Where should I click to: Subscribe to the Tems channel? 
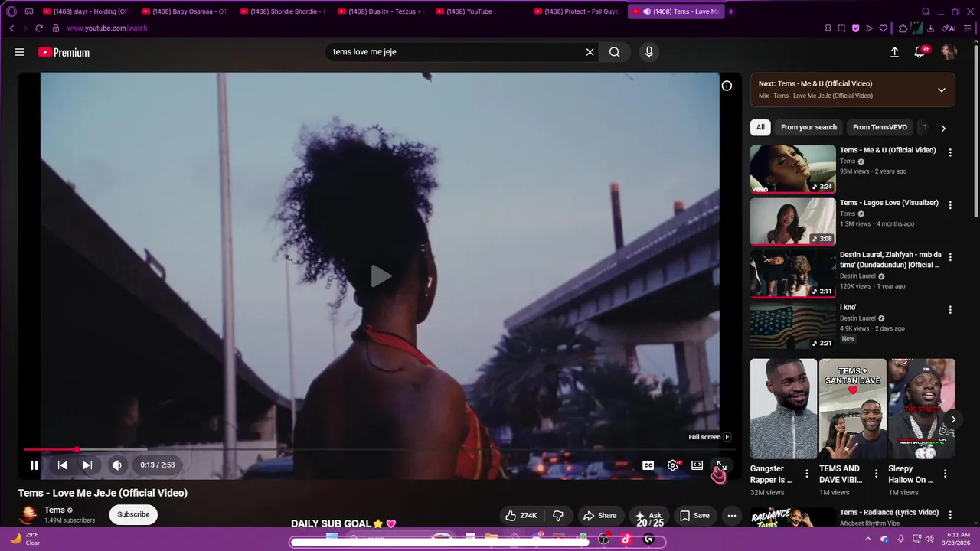(x=133, y=514)
